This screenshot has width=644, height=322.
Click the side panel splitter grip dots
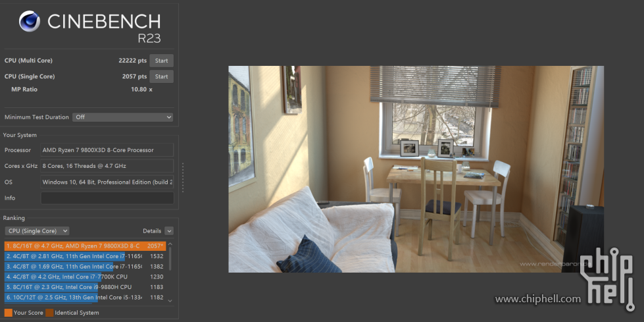183,178
